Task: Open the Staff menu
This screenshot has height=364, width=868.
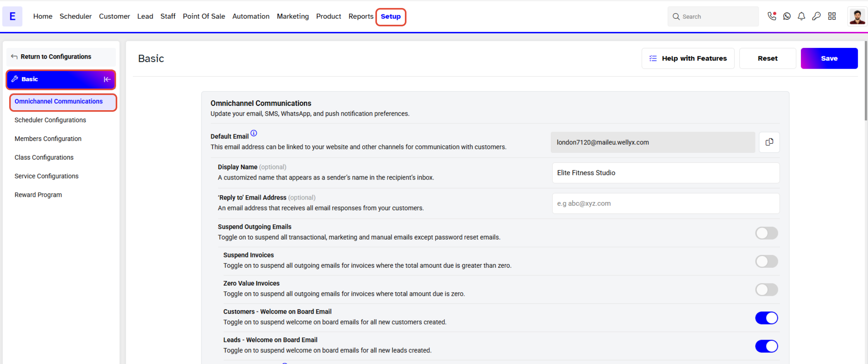Action: [168, 16]
